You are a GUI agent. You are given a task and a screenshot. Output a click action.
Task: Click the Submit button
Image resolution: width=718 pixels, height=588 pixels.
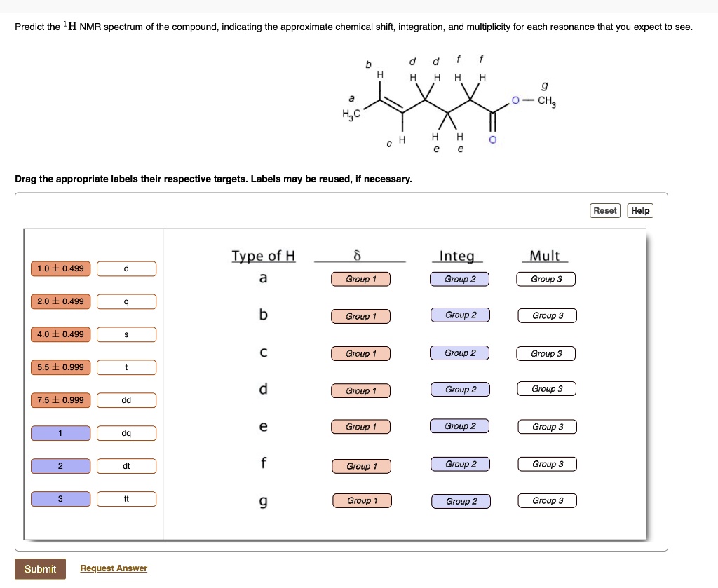pos(40,569)
